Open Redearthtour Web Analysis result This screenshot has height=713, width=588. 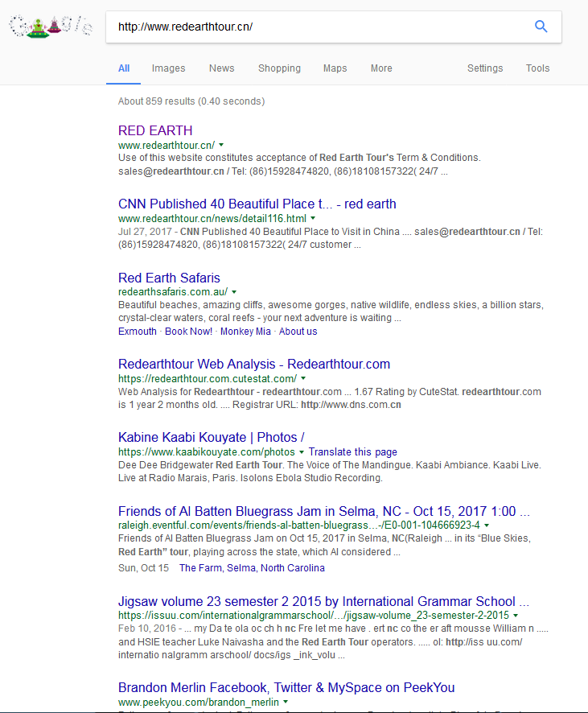pos(254,364)
